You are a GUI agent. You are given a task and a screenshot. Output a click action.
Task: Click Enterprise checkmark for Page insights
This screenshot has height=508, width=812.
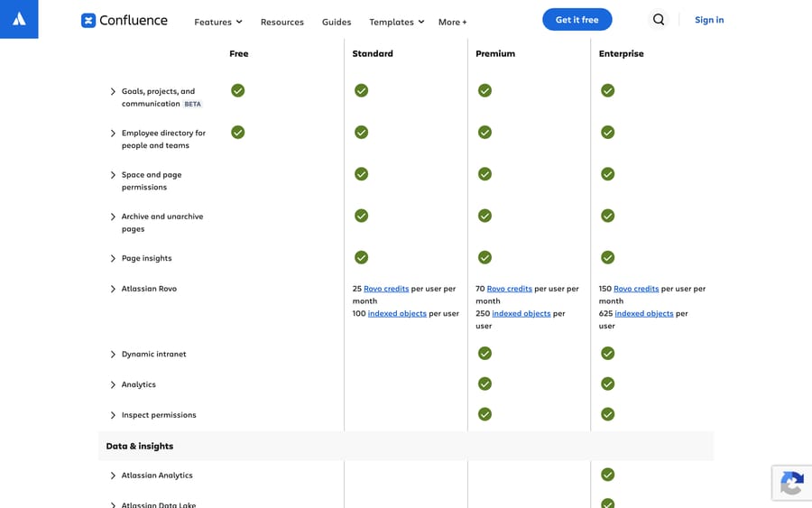608,257
